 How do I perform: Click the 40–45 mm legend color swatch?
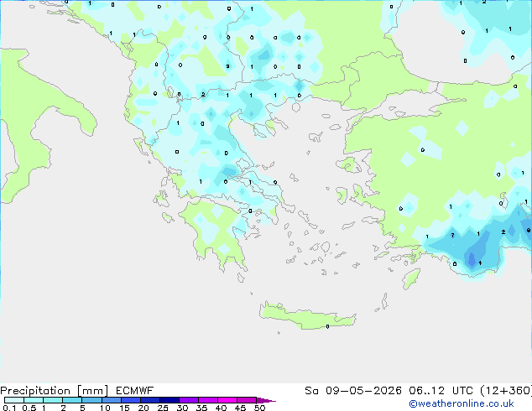(227, 400)
